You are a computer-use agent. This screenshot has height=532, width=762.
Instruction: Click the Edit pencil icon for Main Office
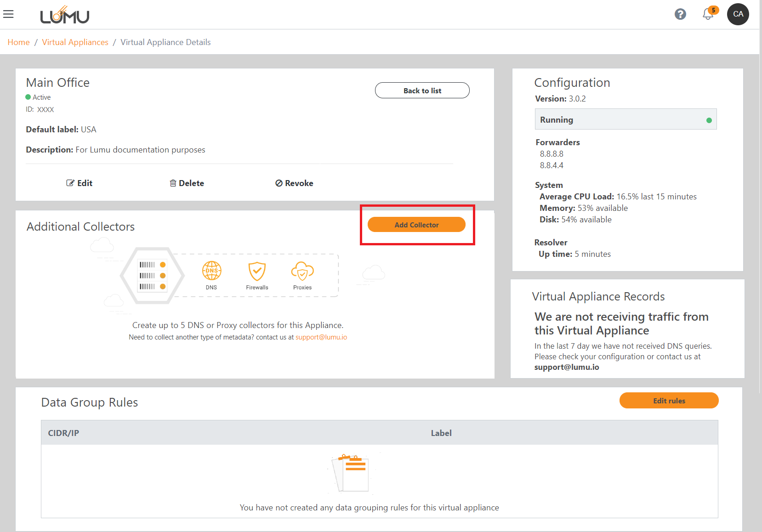70,183
